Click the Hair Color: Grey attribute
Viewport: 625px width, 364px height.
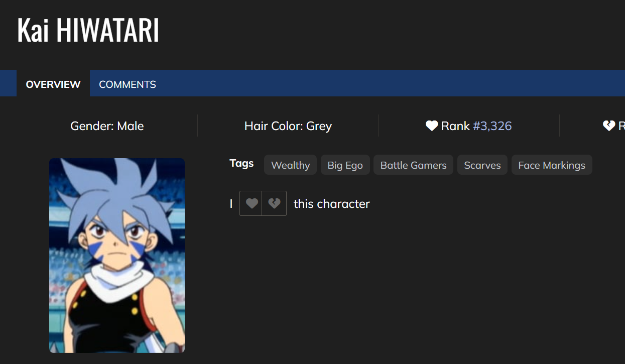coord(288,126)
